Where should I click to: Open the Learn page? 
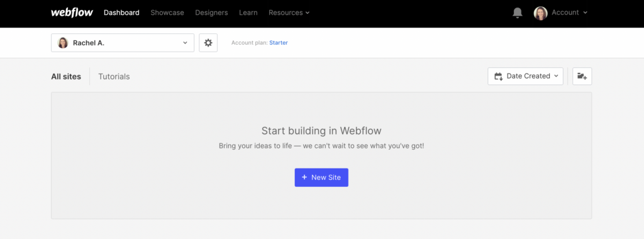coord(248,13)
